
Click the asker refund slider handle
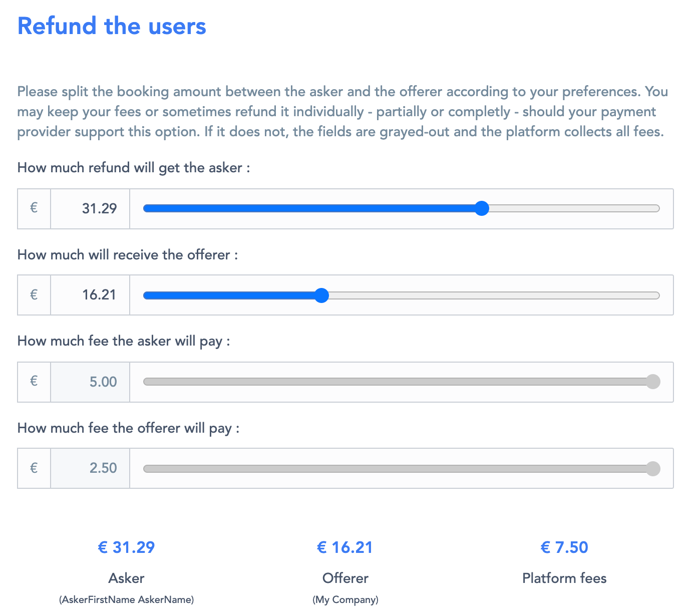[482, 208]
